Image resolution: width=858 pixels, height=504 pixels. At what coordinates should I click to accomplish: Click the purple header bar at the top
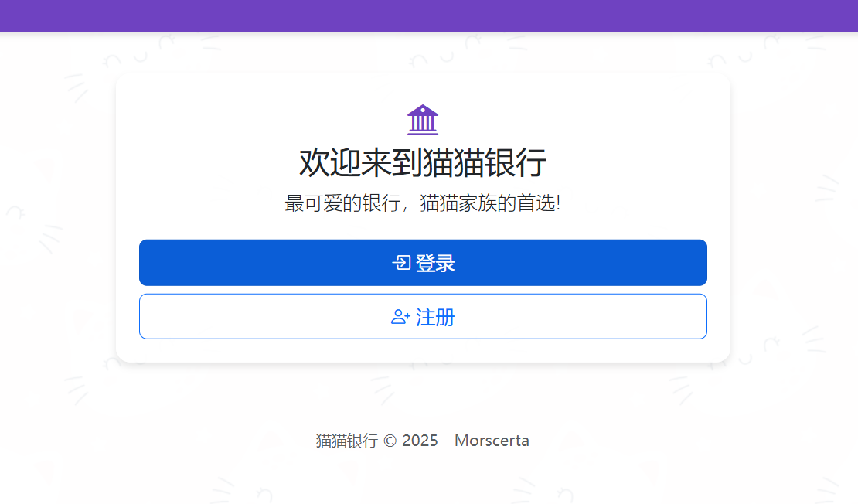[x=429, y=15]
